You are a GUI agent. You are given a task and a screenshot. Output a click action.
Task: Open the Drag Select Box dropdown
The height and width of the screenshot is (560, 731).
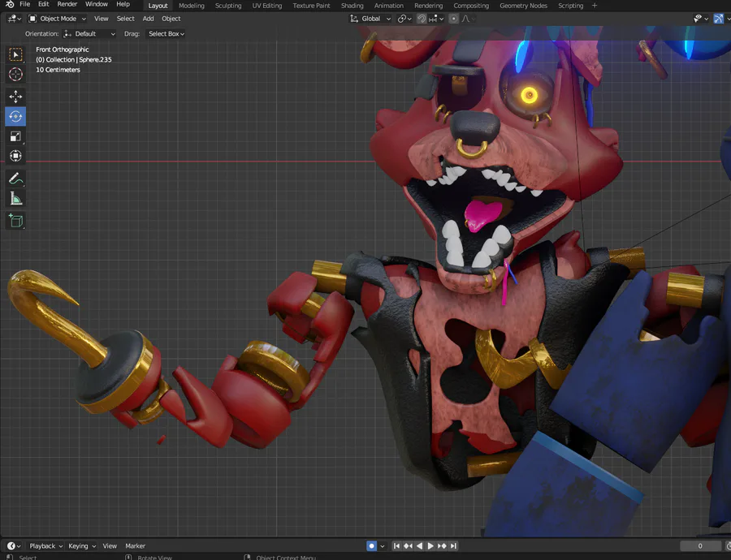point(166,33)
